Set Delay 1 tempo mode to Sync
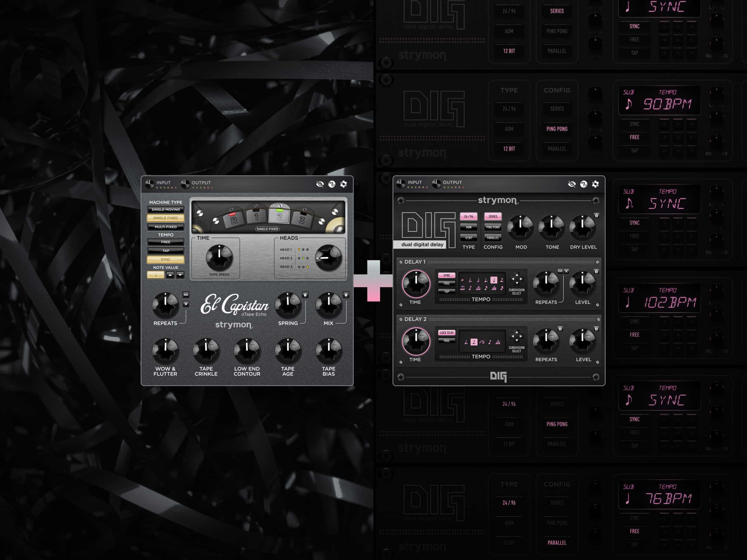This screenshot has height=560, width=747. [447, 275]
